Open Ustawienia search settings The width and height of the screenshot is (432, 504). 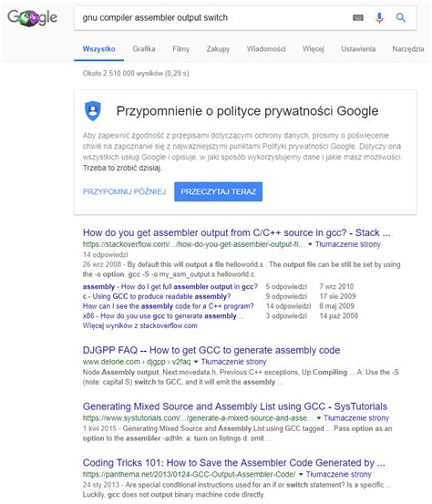pos(358,49)
